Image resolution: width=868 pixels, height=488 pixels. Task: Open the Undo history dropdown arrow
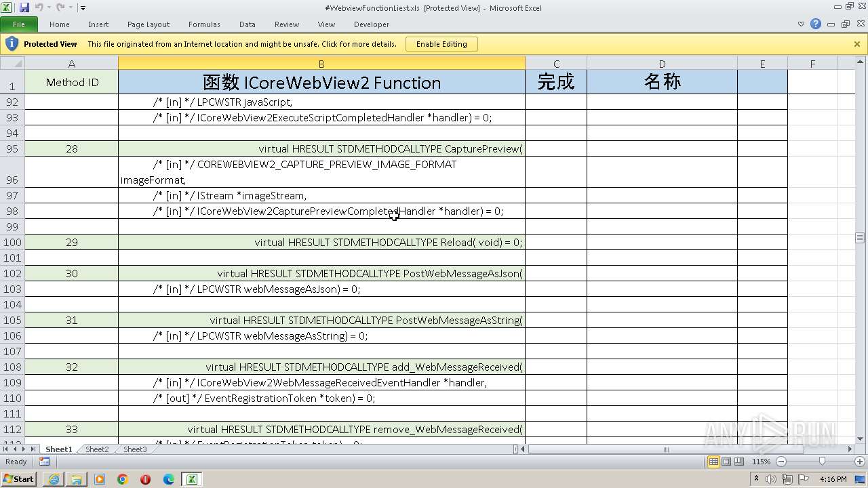49,7
